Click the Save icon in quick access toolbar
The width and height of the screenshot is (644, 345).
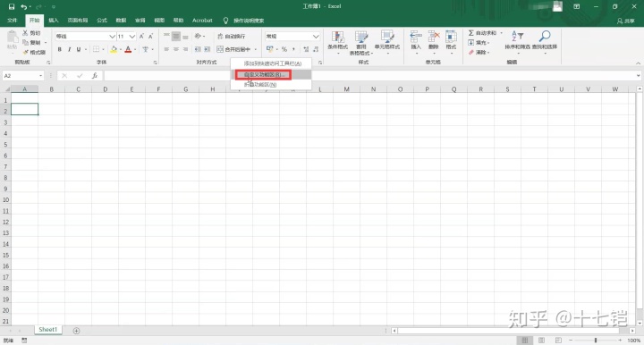point(12,6)
